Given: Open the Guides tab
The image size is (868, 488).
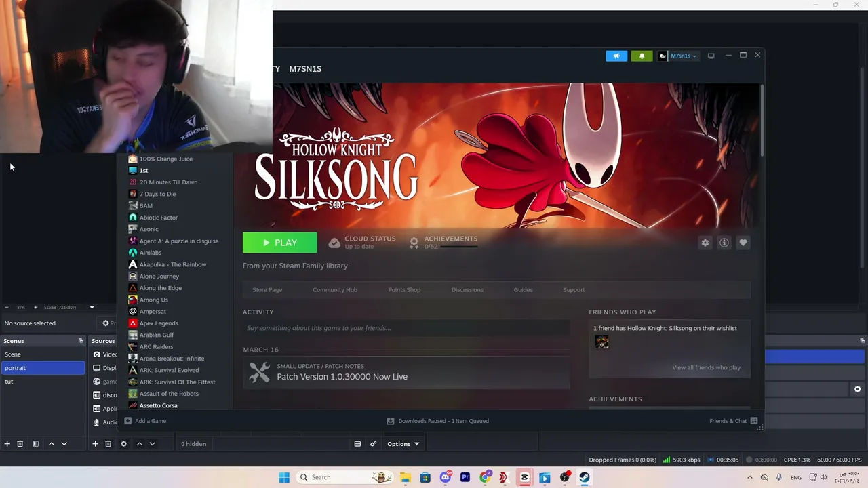Looking at the screenshot, I should 523,289.
